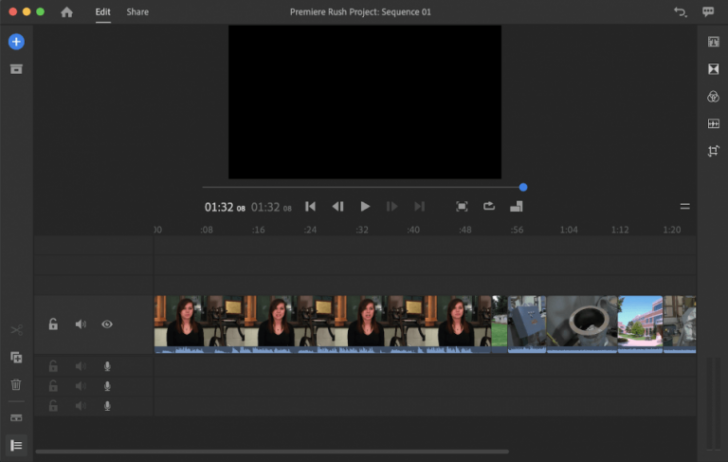Mute the first audio track speaker
Screen dimensions: 728x462
(81, 366)
